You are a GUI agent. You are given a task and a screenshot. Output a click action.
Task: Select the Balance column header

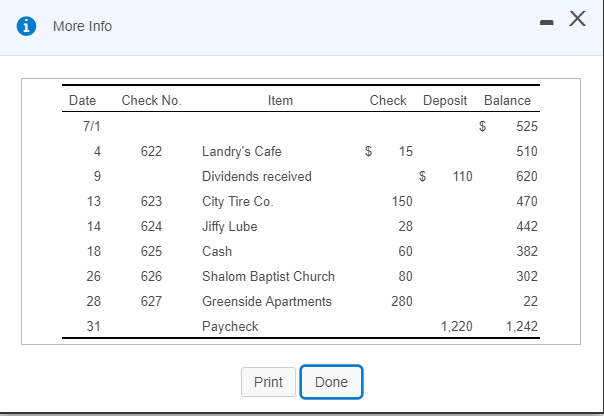tap(507, 101)
